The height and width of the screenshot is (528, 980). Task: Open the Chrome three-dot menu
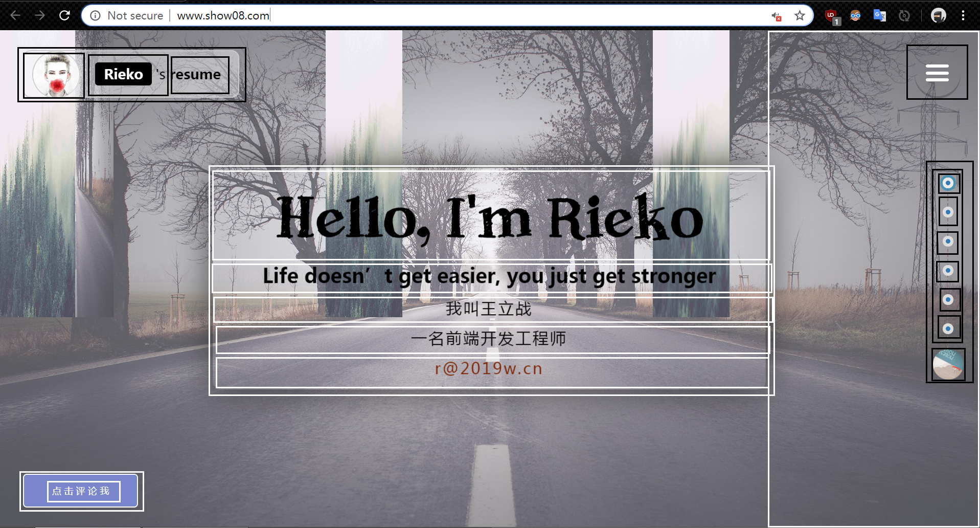963,16
